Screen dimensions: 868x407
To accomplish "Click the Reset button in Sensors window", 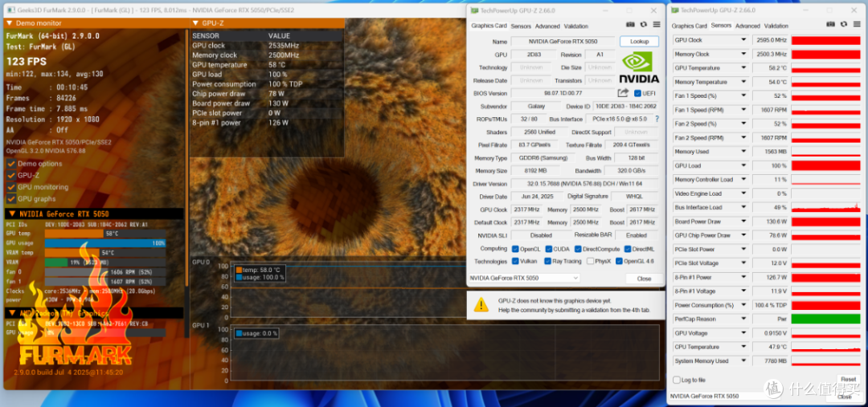I will [x=848, y=380].
